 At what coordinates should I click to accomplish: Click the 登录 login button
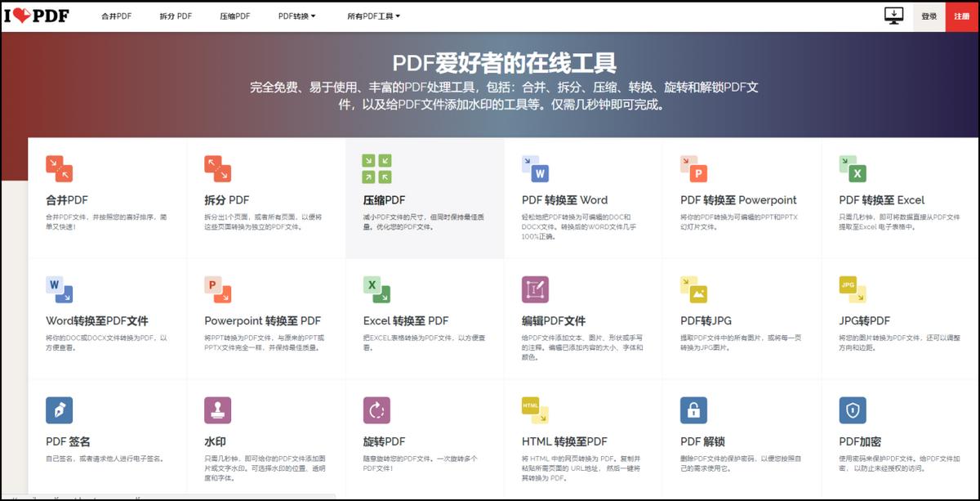[929, 16]
